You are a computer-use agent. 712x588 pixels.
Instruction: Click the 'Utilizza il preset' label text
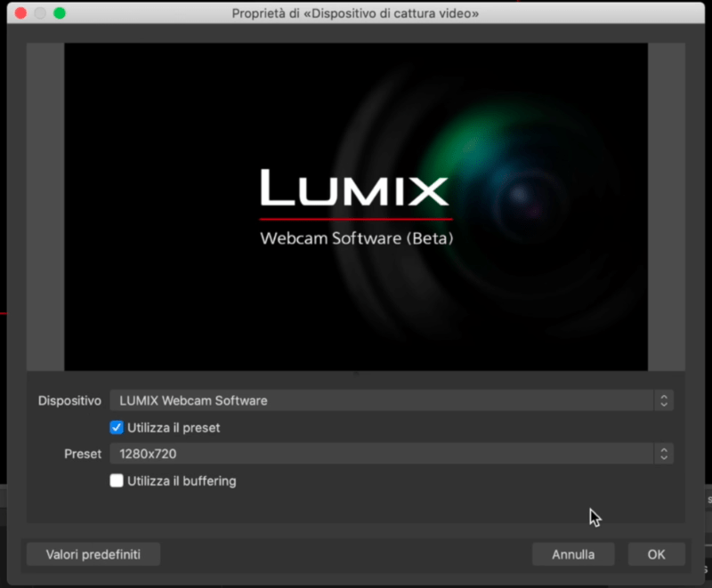tap(174, 428)
